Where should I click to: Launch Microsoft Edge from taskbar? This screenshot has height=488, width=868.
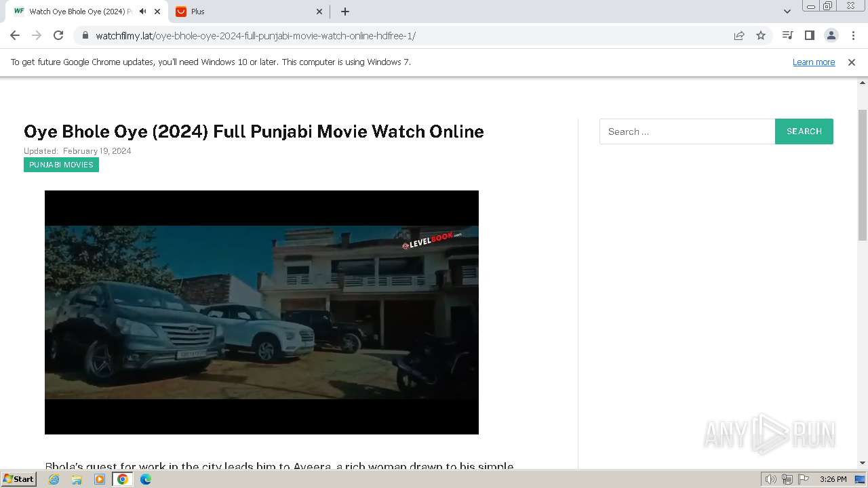click(x=146, y=479)
